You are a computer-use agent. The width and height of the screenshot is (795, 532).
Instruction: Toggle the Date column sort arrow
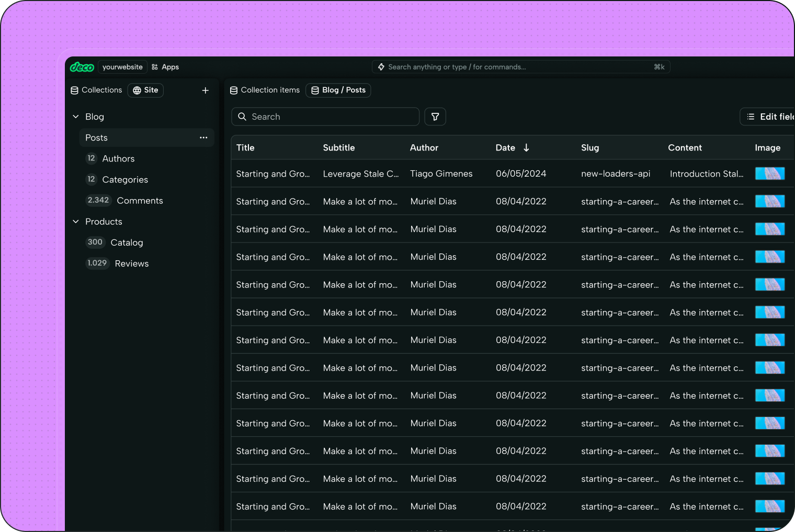(526, 147)
